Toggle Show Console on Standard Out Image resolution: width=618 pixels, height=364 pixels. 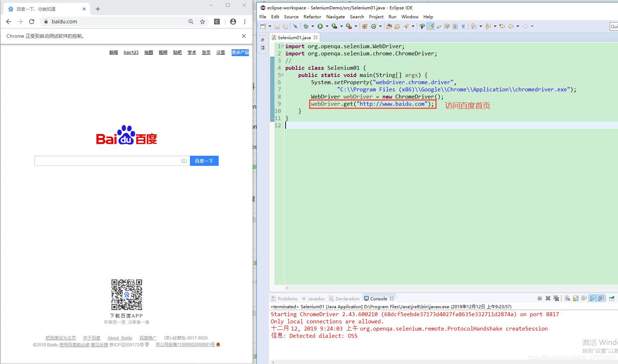(x=592, y=298)
